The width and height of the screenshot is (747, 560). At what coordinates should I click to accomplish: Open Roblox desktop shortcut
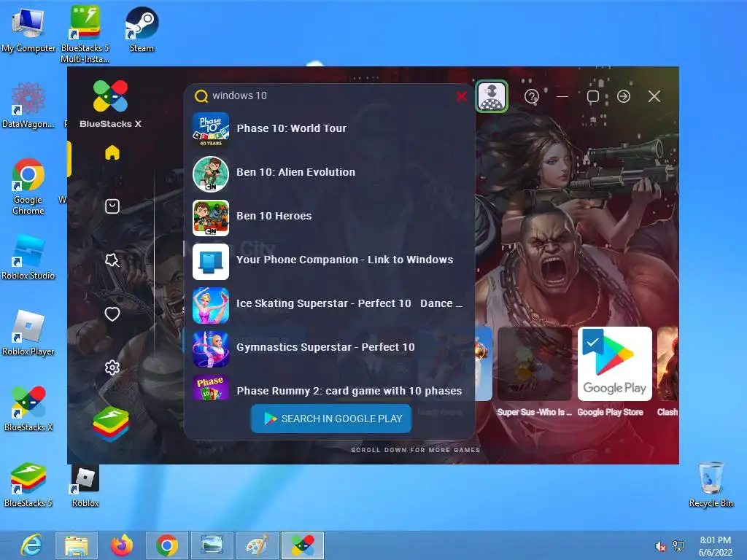85,485
